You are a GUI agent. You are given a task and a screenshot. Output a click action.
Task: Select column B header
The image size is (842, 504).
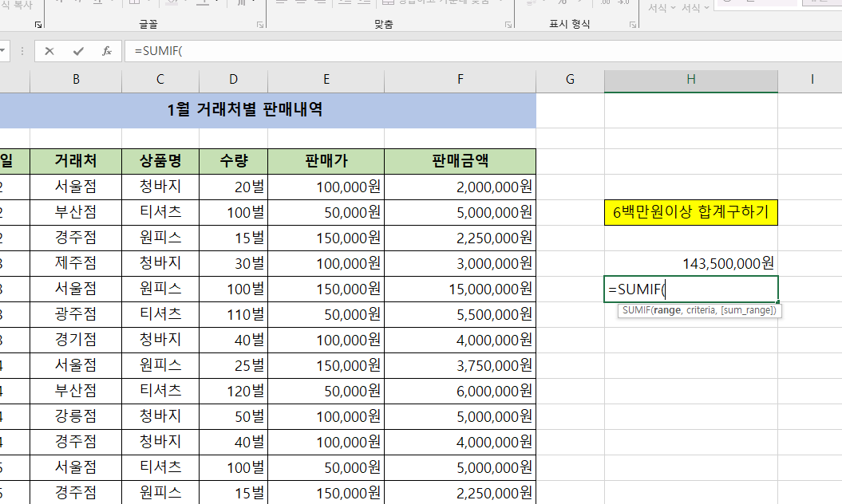[76, 80]
